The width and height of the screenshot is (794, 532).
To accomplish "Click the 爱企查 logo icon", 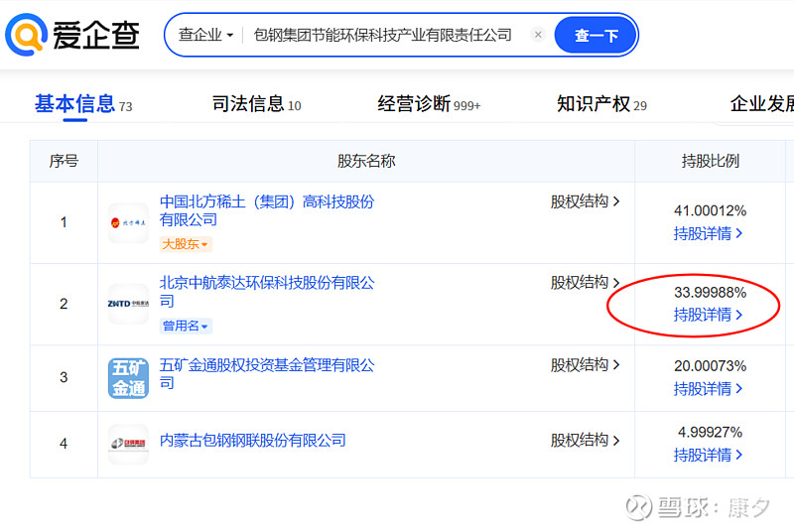I will (x=27, y=35).
